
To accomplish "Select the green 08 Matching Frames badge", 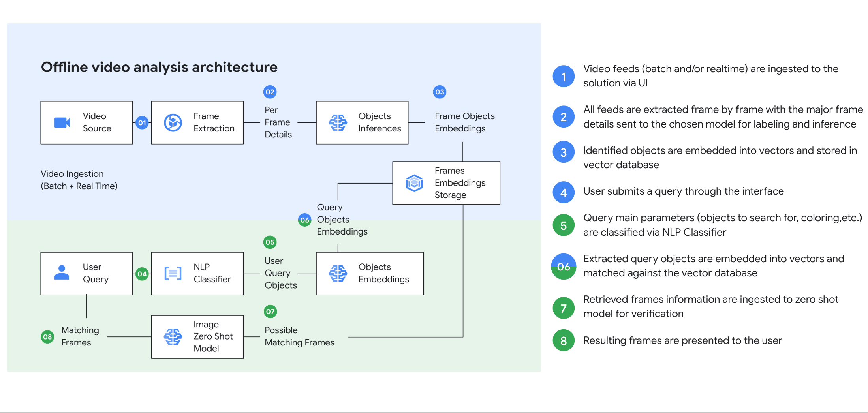I will 48,337.
